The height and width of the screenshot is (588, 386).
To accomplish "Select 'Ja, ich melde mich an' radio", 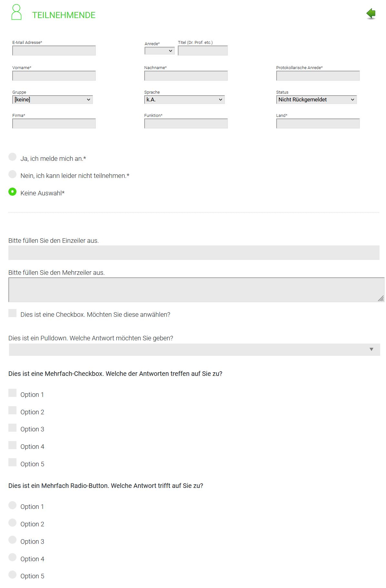I will (x=12, y=157).
